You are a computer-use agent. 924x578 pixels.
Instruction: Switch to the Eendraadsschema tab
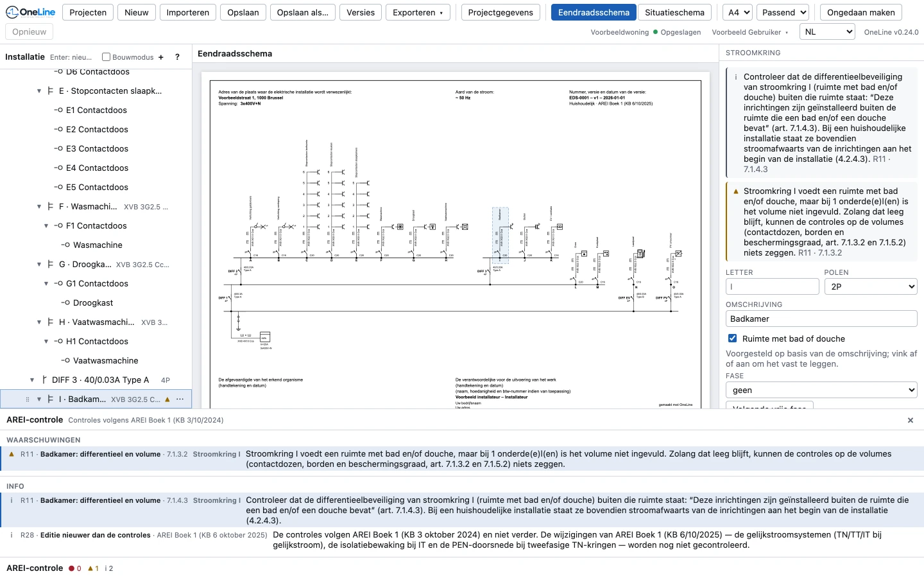(594, 12)
